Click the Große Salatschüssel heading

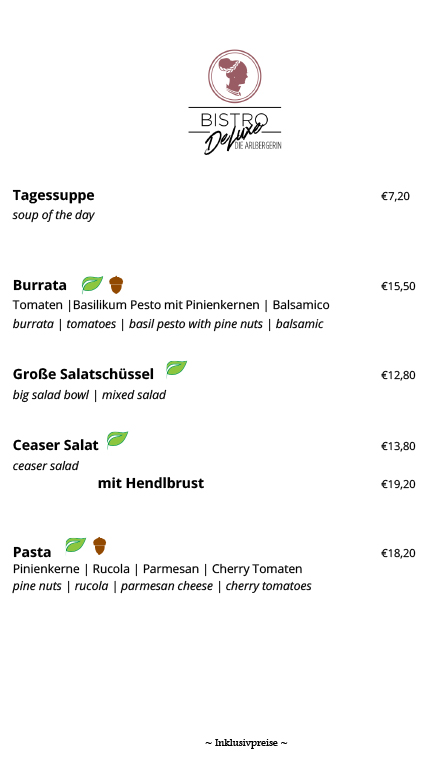click(83, 374)
